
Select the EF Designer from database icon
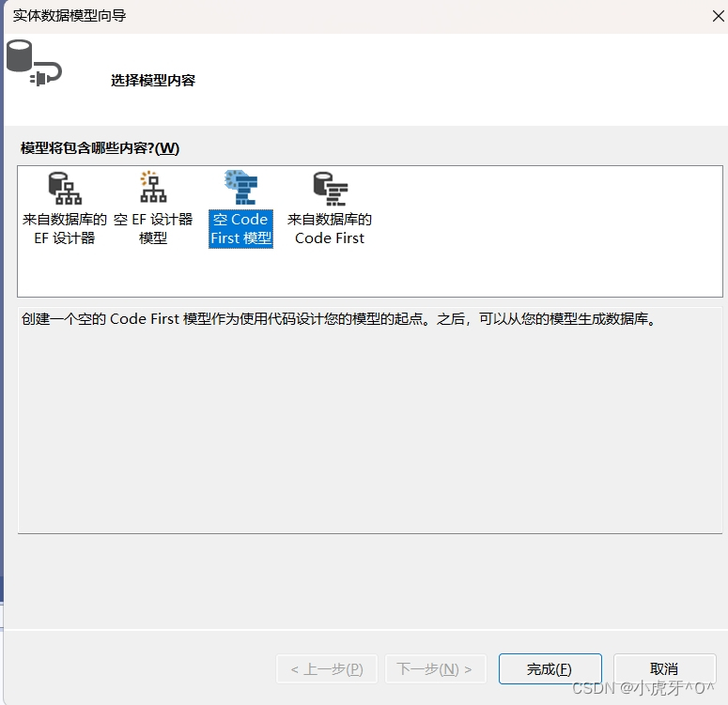(x=65, y=189)
